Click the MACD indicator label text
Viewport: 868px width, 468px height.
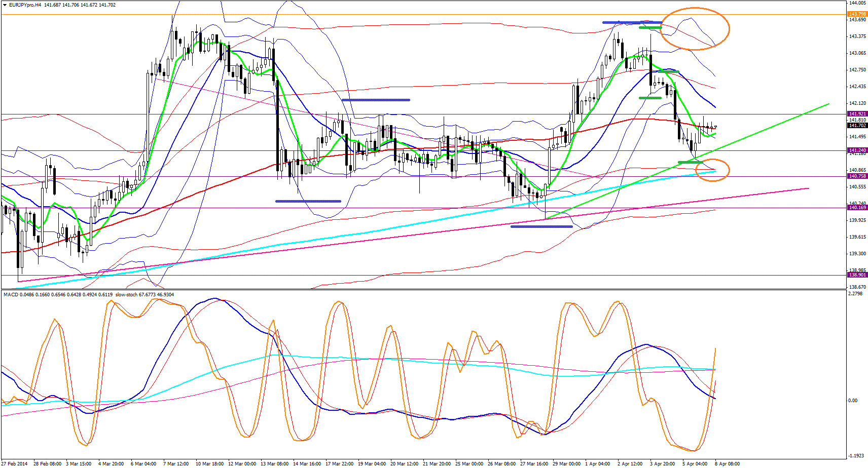point(11,294)
